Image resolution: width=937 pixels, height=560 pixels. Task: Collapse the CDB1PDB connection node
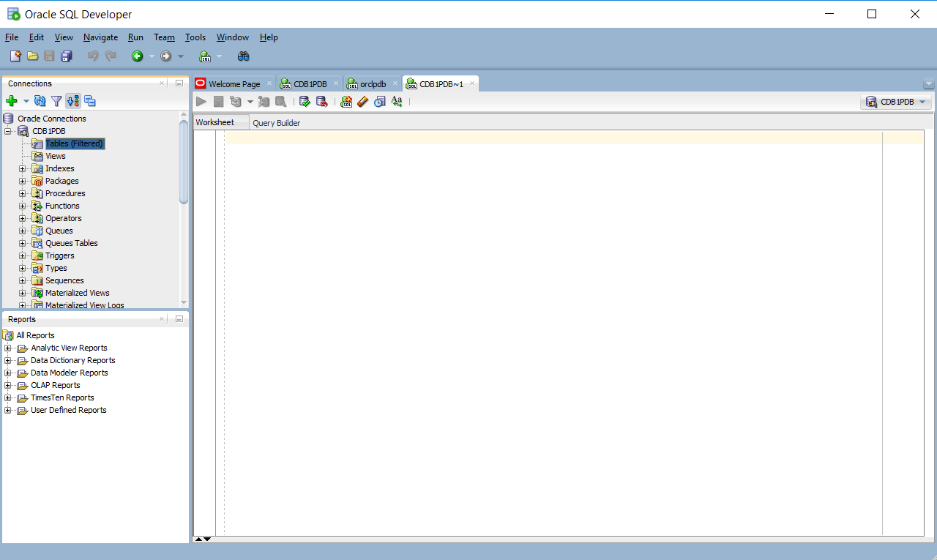tap(8, 131)
